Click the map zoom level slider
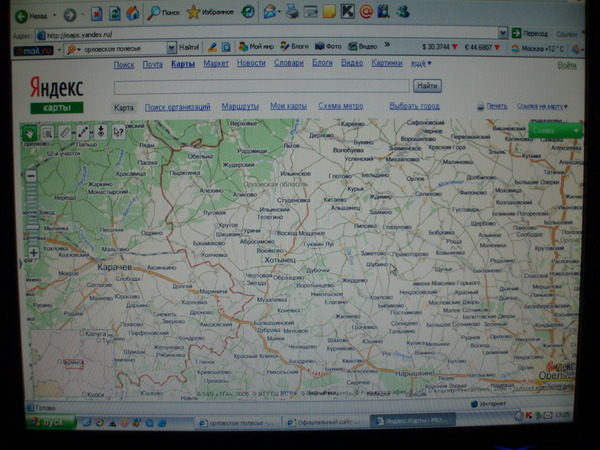Viewport: 600px width, 450px height. pyautogui.click(x=32, y=215)
